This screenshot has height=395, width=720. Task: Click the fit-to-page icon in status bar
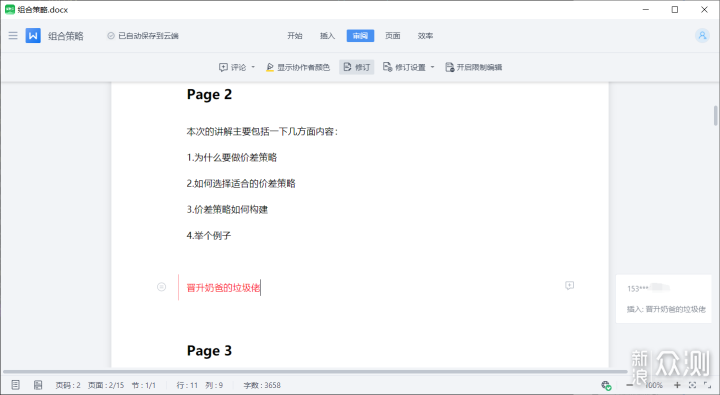pos(692,385)
